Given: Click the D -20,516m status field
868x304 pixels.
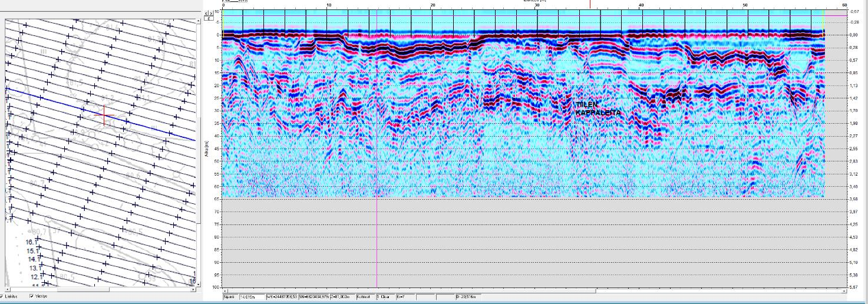Looking at the screenshot, I should pyautogui.click(x=468, y=297).
